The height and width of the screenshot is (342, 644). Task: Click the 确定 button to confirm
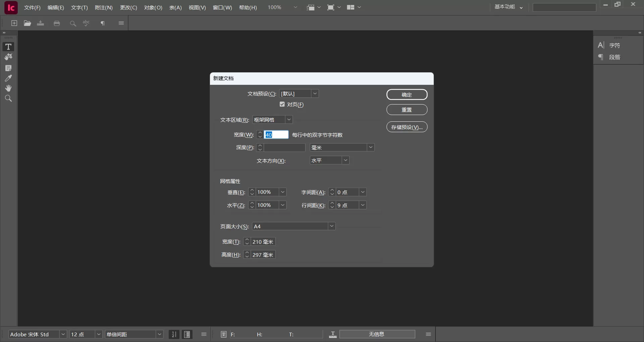click(407, 95)
